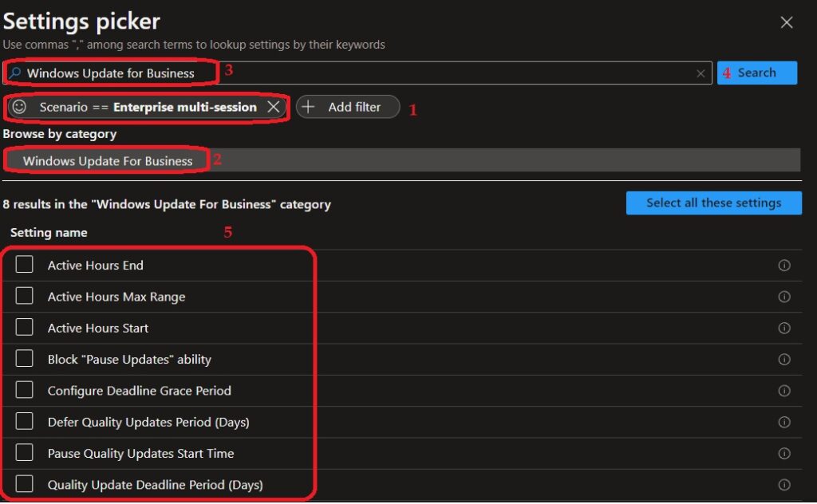Viewport: 817px width, 504px height.
Task: Click the plus icon on Add filter
Action: tap(308, 107)
